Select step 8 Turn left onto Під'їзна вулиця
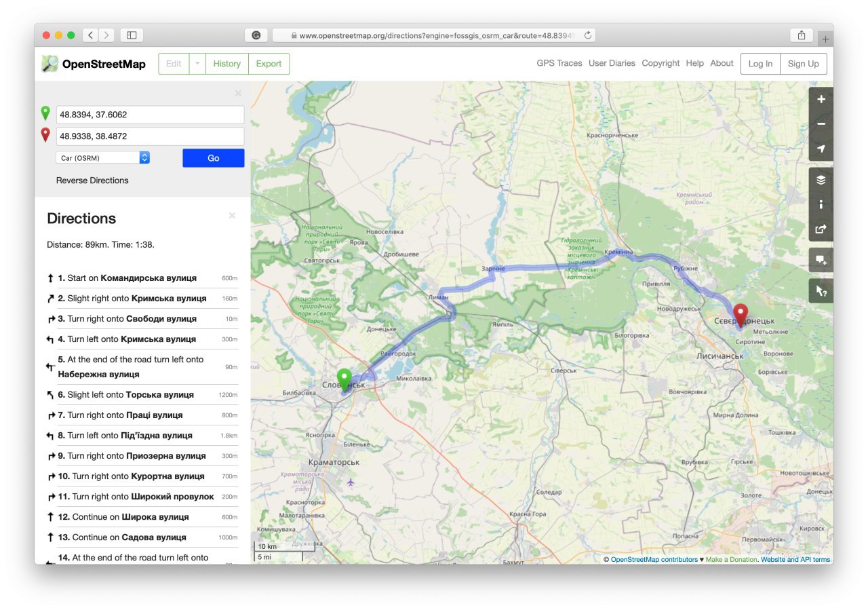This screenshot has height=610, width=868. [x=142, y=436]
